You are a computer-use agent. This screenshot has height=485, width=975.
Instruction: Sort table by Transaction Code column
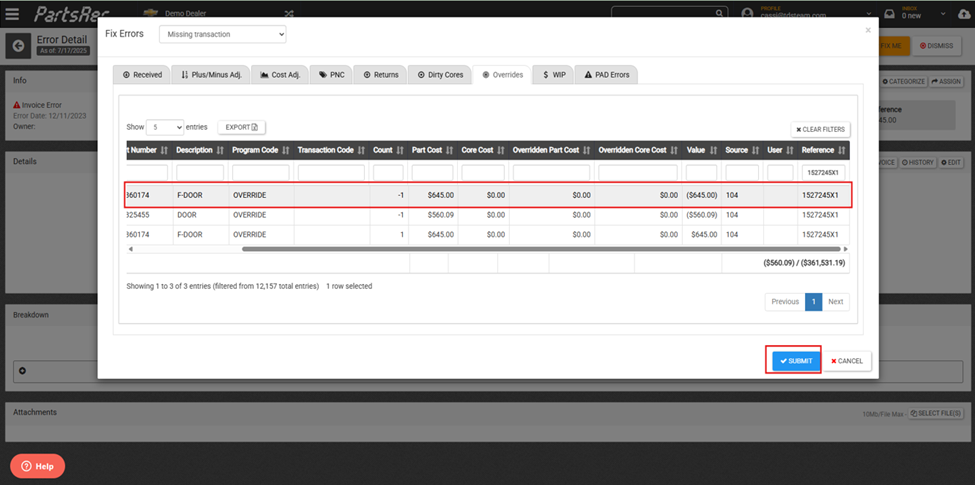[331, 150]
